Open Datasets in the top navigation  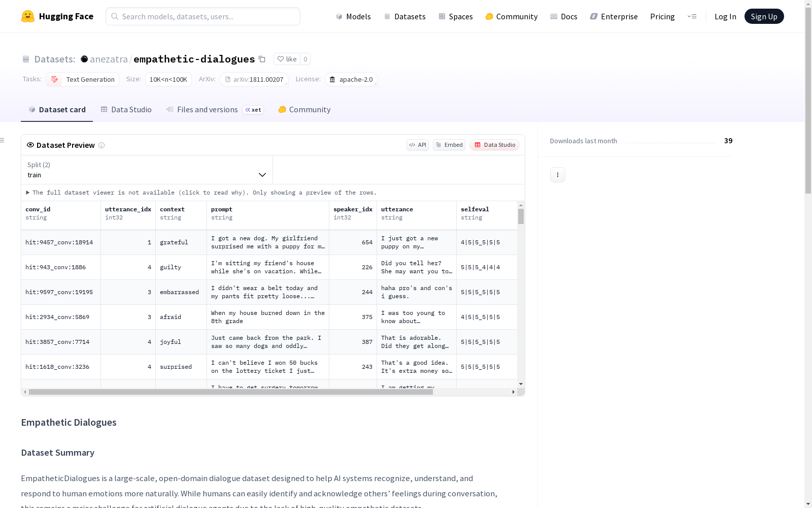coord(404,16)
